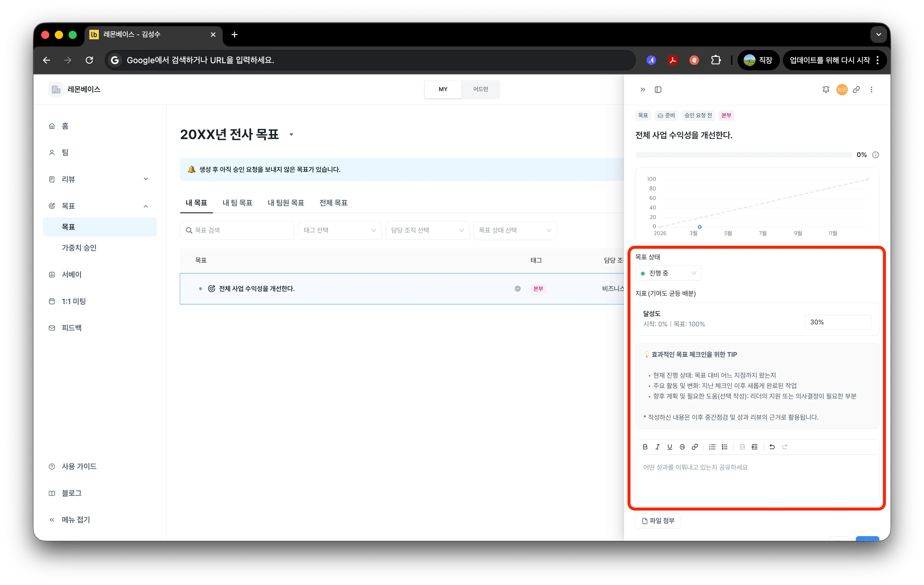This screenshot has height=585, width=924.
Task: Click the user avatar in the goal panel
Action: [x=842, y=89]
